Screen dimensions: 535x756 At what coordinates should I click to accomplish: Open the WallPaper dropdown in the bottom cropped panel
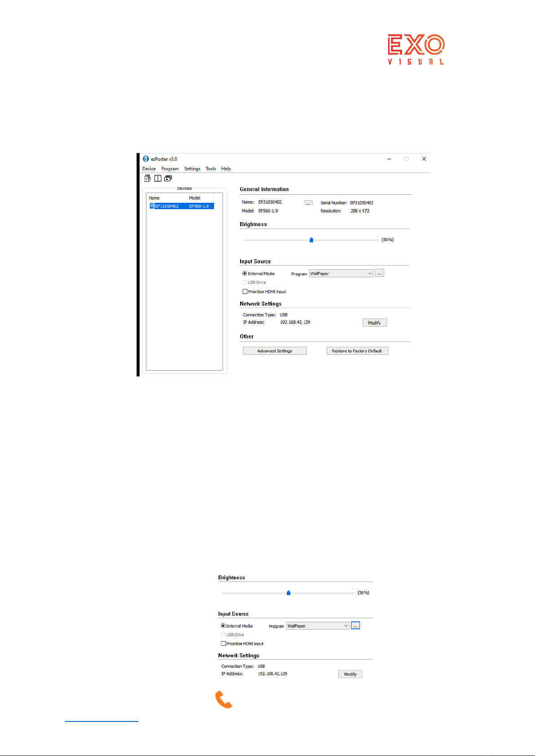346,626
